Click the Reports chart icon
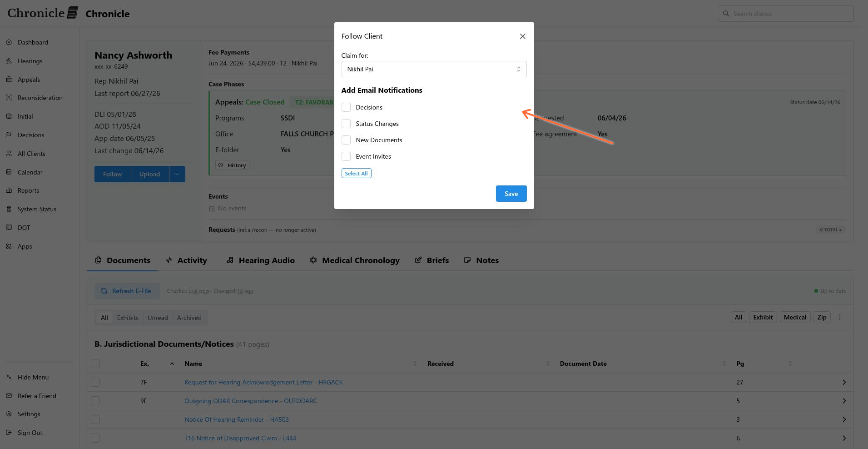This screenshot has height=449, width=868. [9, 190]
